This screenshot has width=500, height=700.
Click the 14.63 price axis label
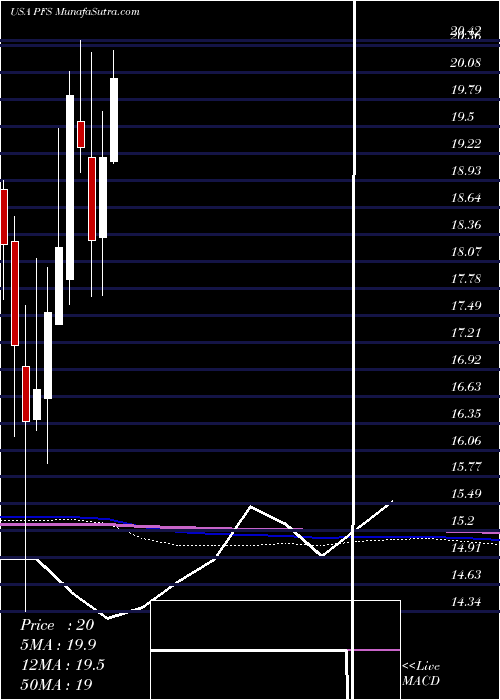pyautogui.click(x=466, y=575)
